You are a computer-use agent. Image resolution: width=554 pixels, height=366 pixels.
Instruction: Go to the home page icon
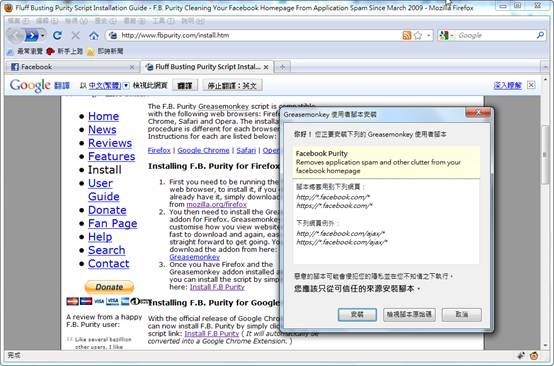(x=94, y=35)
